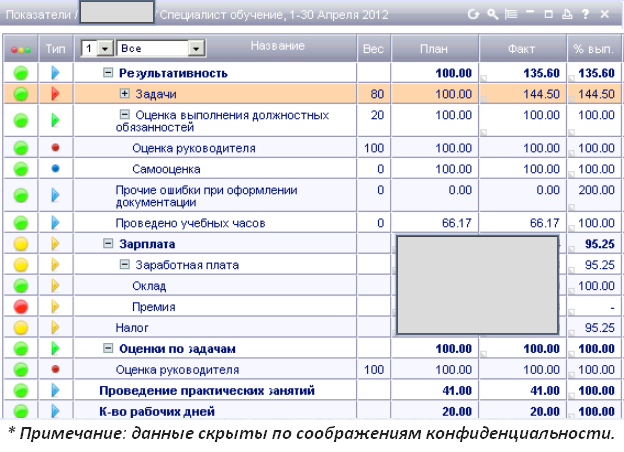Click red type arrow in Задачи row

pyautogui.click(x=55, y=94)
